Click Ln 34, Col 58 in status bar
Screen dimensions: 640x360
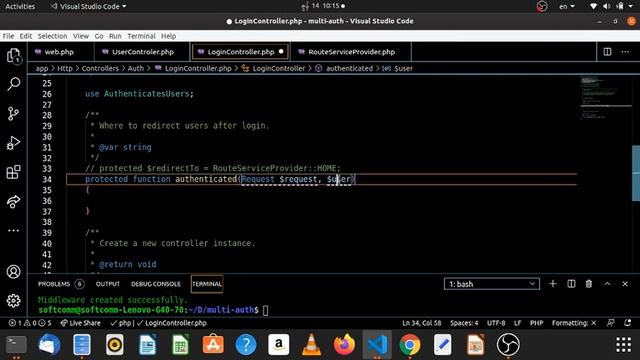click(x=422, y=323)
